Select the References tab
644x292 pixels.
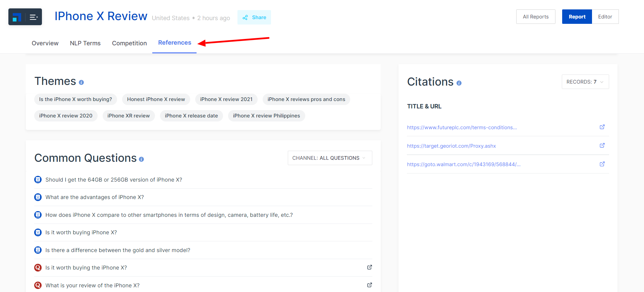point(174,43)
